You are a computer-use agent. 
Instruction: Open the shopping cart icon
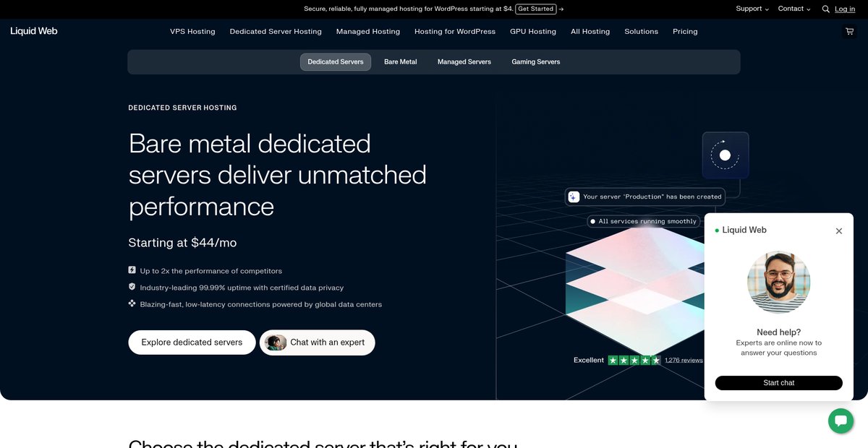(x=849, y=32)
